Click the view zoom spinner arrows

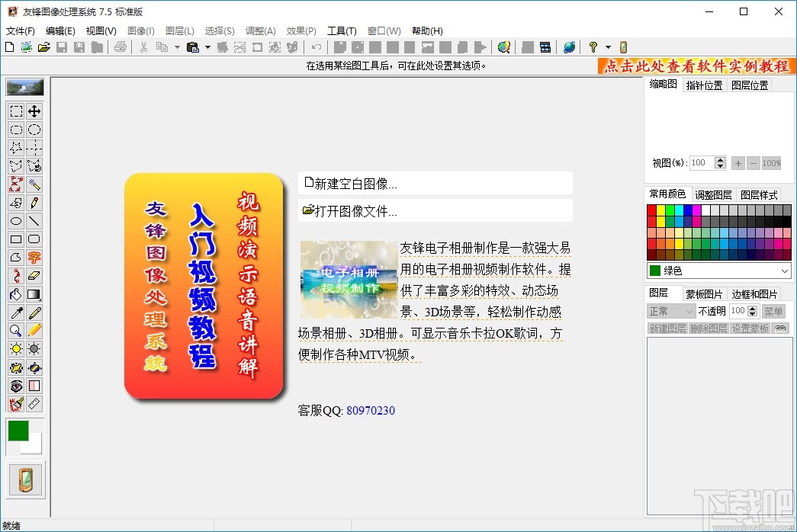coord(720,162)
